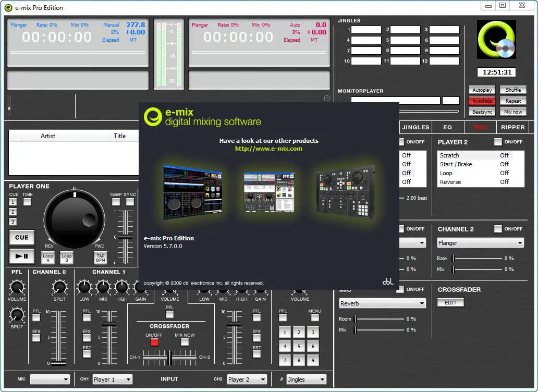This screenshot has width=538, height=392.
Task: Trigger jingle pad 3 on keypad
Action: click(313, 333)
